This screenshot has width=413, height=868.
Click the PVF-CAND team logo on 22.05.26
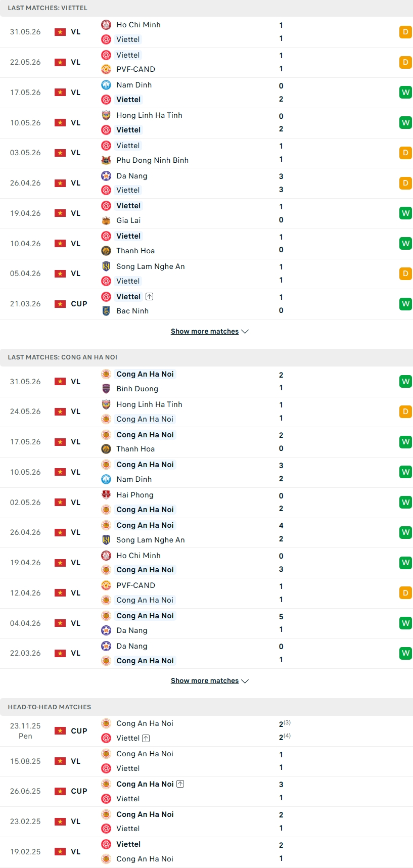(106, 69)
